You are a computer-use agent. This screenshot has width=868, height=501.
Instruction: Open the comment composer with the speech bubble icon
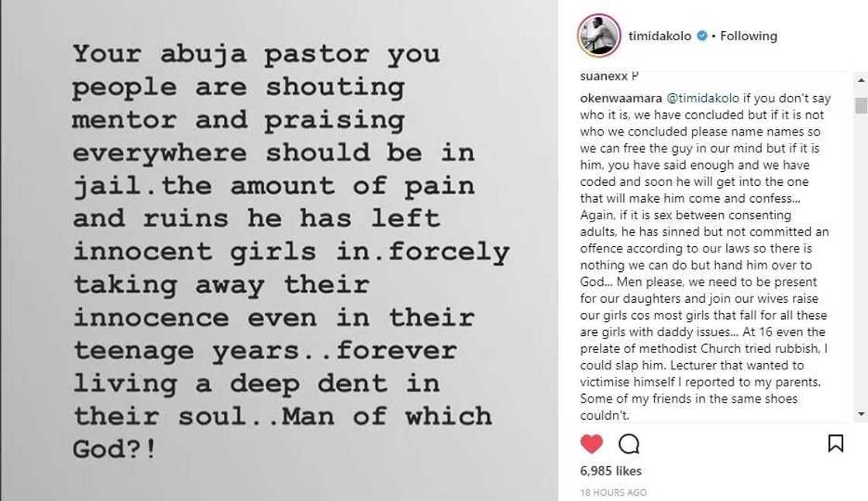click(629, 444)
